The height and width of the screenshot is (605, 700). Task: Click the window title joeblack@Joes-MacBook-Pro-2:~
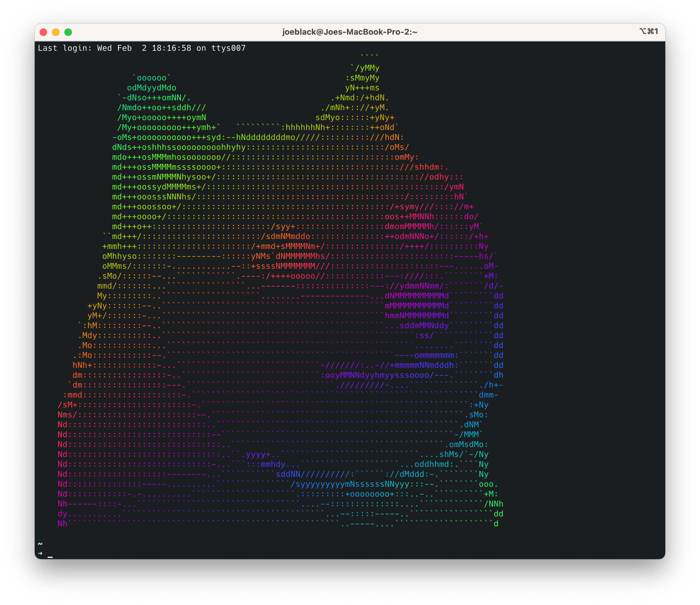coord(350,32)
